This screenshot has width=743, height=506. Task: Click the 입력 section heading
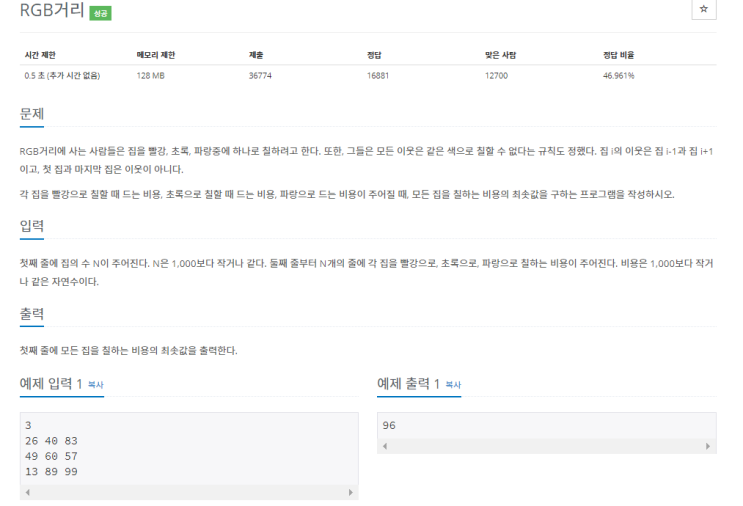[x=32, y=226]
